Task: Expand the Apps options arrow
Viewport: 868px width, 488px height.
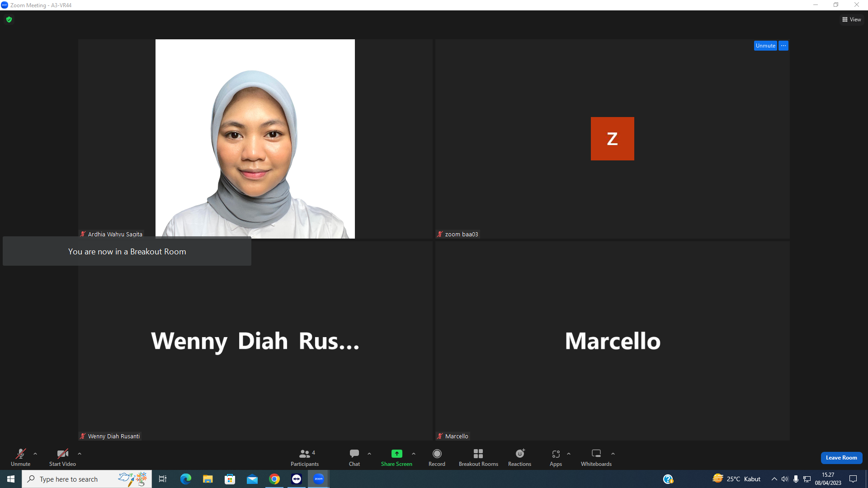Action: click(569, 454)
